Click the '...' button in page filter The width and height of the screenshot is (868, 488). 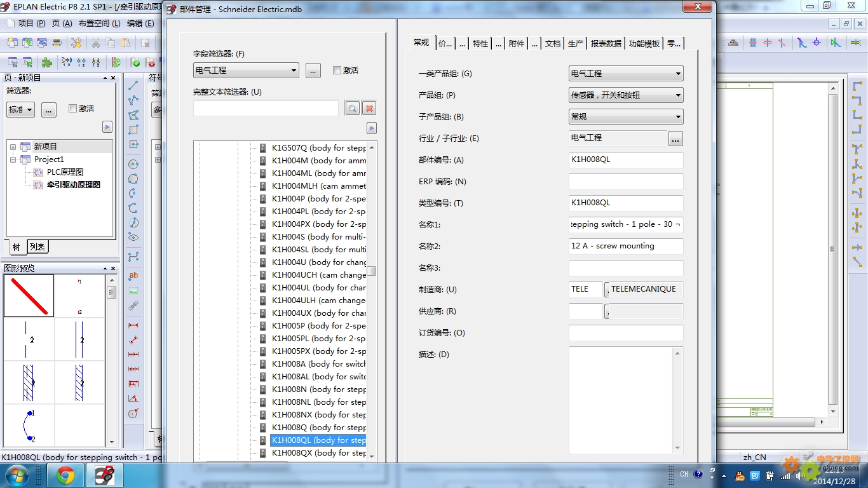tap(49, 109)
